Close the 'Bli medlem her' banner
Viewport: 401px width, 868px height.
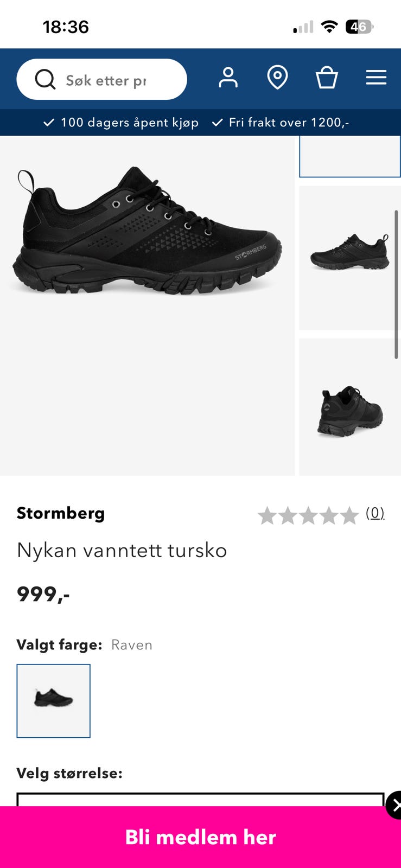click(394, 805)
